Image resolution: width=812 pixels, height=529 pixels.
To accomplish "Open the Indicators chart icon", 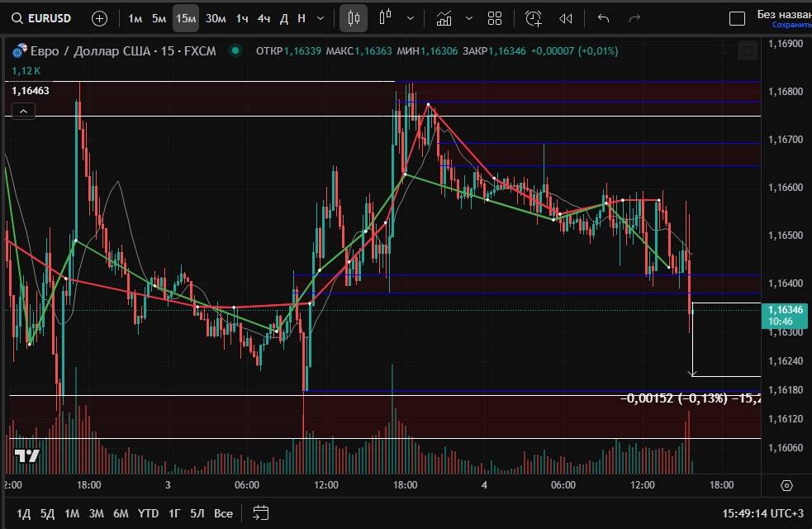I will (444, 18).
